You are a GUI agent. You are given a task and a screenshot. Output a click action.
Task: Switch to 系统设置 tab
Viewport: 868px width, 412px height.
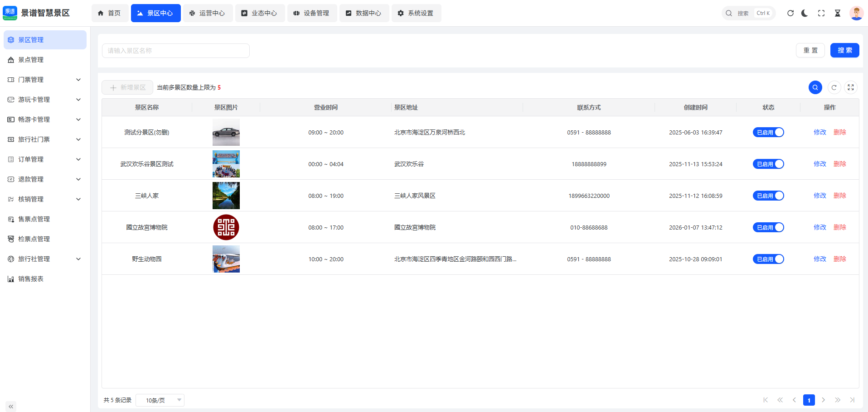416,13
